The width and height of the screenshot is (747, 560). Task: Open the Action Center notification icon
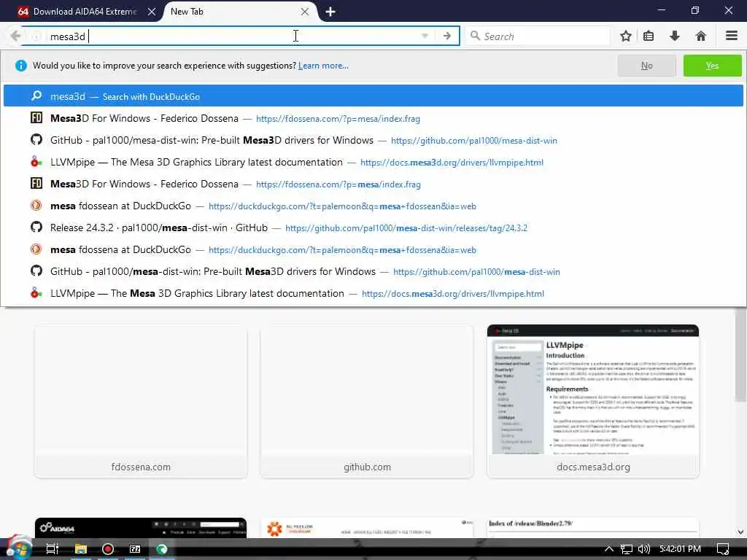[x=723, y=549]
